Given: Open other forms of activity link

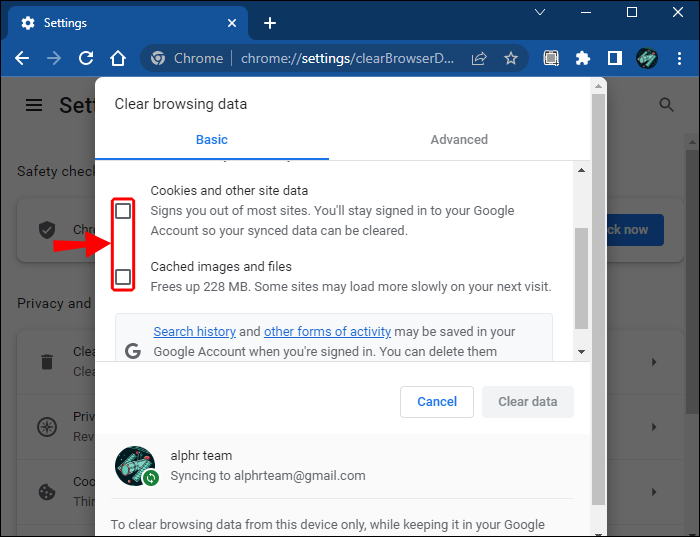Looking at the screenshot, I should pyautogui.click(x=327, y=332).
